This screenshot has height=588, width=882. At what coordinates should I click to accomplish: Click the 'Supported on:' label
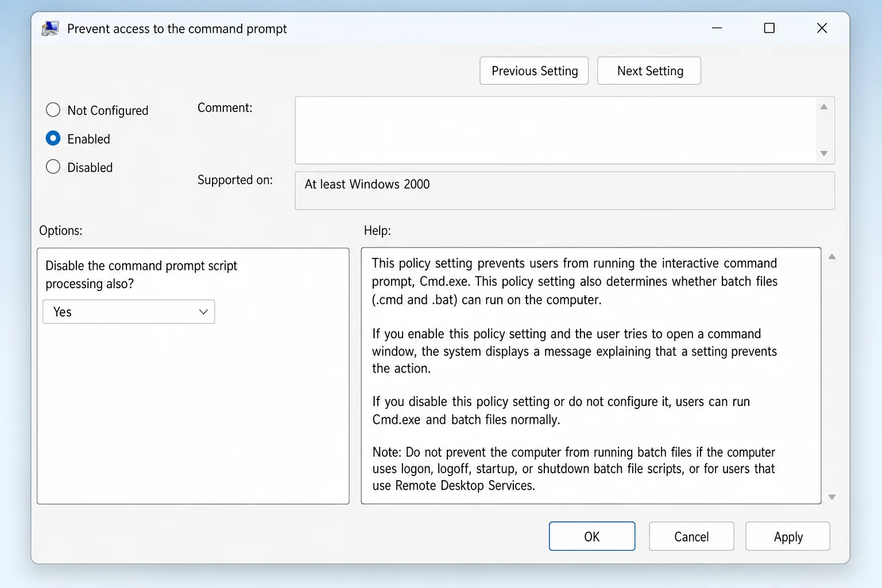click(x=235, y=180)
